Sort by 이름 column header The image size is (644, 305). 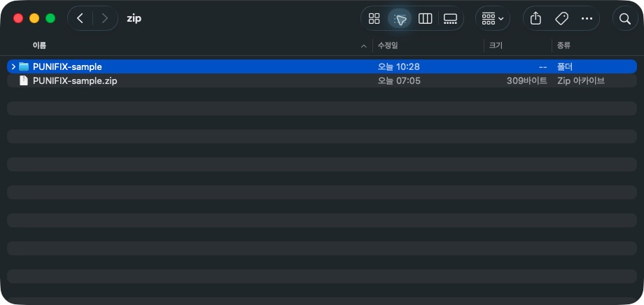tap(39, 45)
